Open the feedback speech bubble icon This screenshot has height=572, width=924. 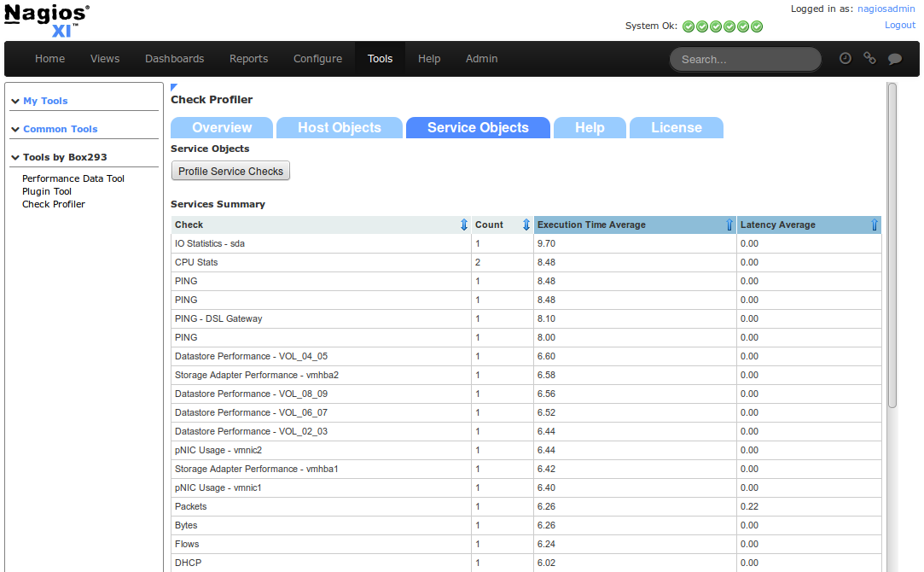click(894, 58)
